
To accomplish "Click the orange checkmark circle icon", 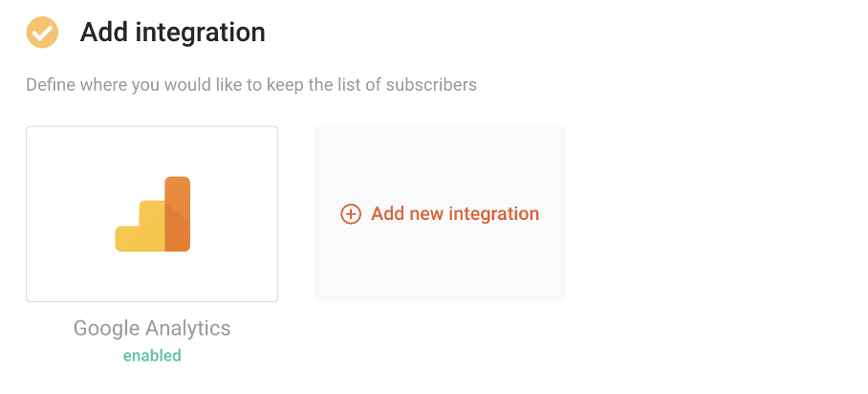I will (x=43, y=33).
